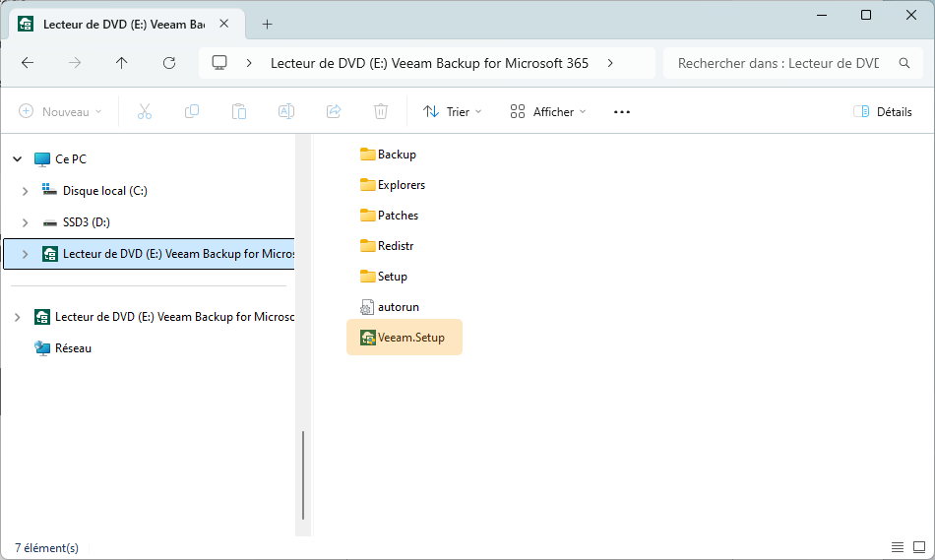Collapse the Ce PC tree node

point(18,159)
